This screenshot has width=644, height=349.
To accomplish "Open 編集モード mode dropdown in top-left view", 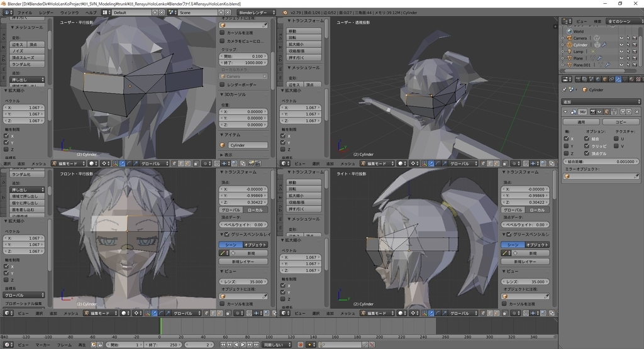I will point(68,163).
